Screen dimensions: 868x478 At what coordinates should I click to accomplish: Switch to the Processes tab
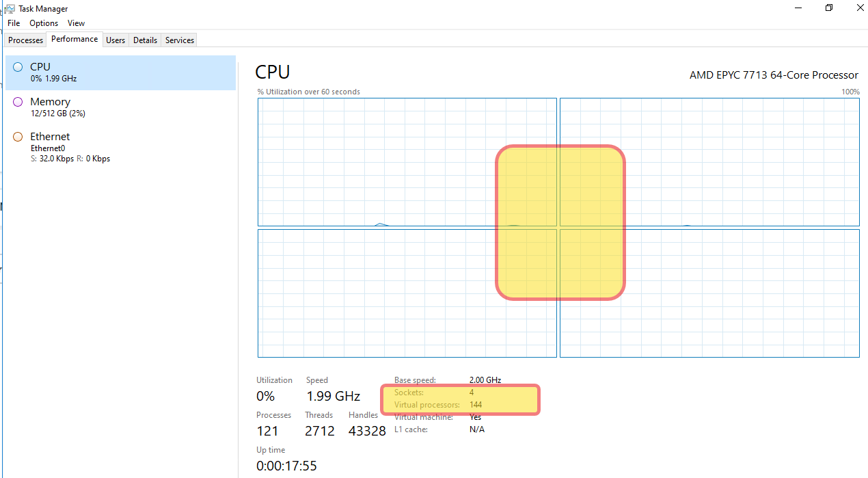coord(25,40)
